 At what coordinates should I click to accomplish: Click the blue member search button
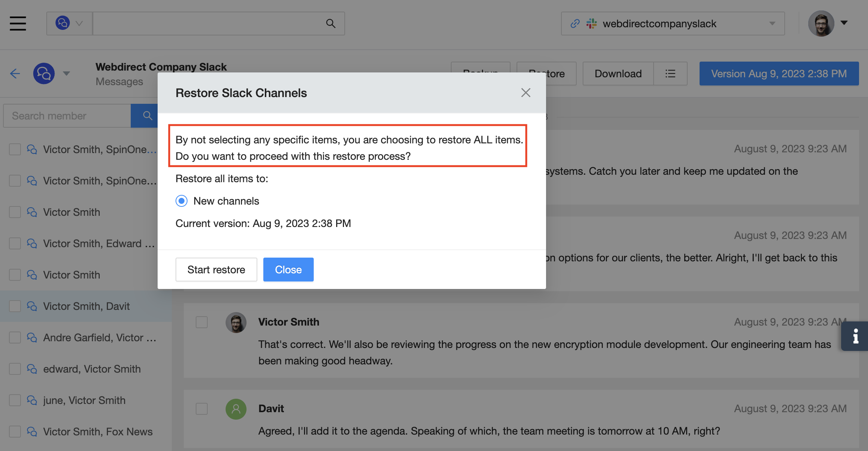(x=147, y=116)
